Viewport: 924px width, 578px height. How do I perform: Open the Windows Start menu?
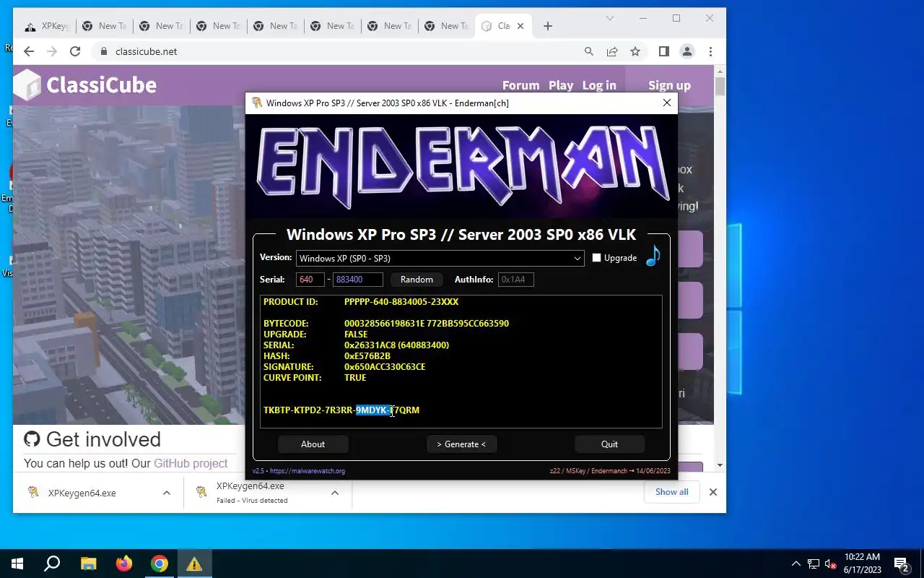[17, 564]
